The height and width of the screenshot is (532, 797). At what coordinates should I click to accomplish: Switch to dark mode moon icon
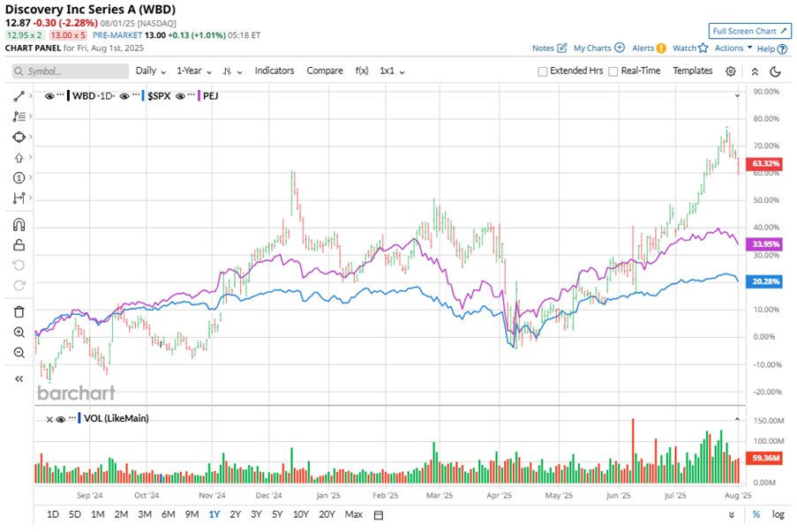pyautogui.click(x=775, y=71)
